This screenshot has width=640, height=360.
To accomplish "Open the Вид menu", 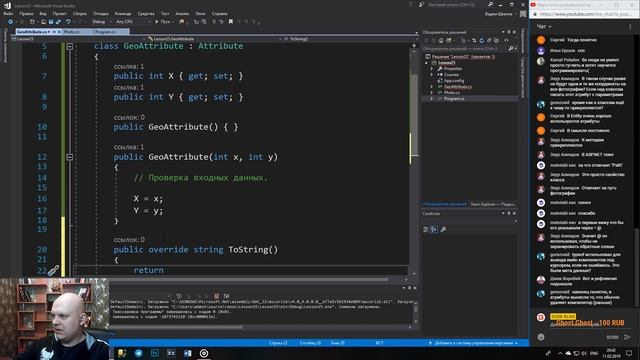I will coord(43,13).
